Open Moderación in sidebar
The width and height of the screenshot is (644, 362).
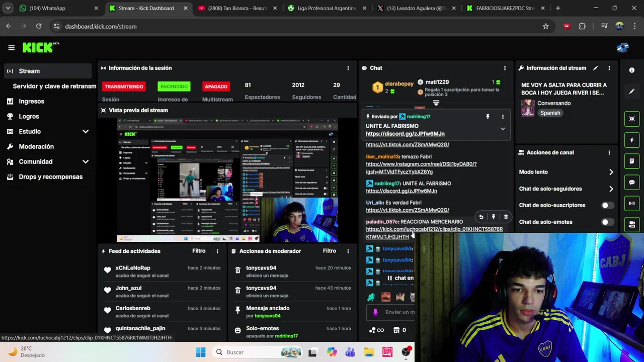(x=48, y=146)
